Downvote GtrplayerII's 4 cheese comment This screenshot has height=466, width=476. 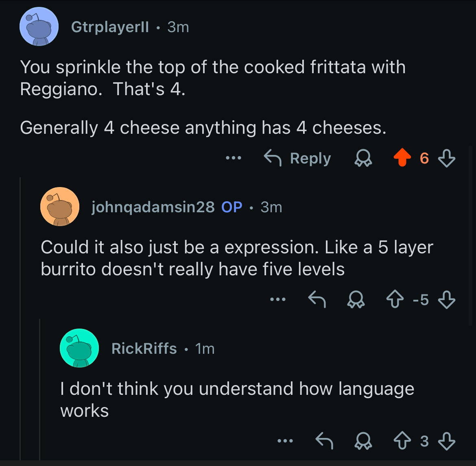pyautogui.click(x=446, y=158)
